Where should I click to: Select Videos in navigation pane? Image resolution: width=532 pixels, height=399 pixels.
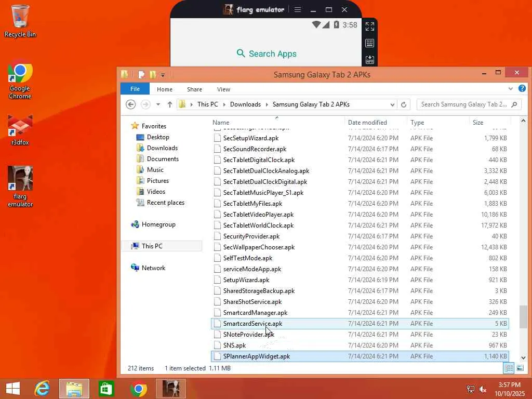(156, 191)
